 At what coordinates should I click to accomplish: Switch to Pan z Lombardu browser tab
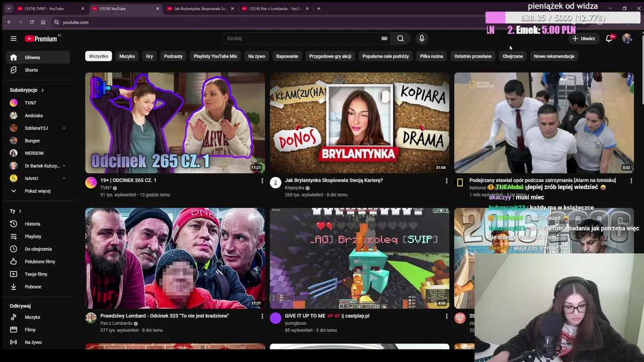275,9
